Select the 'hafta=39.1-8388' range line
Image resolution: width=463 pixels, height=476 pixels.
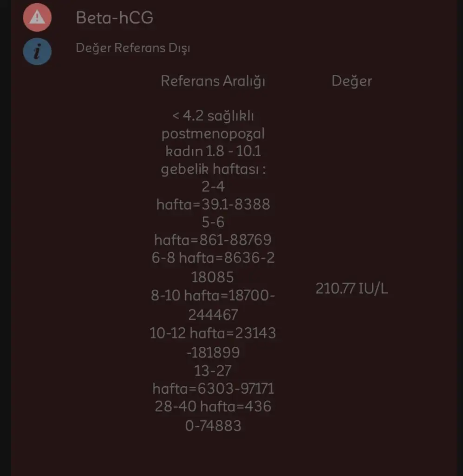[x=213, y=205]
